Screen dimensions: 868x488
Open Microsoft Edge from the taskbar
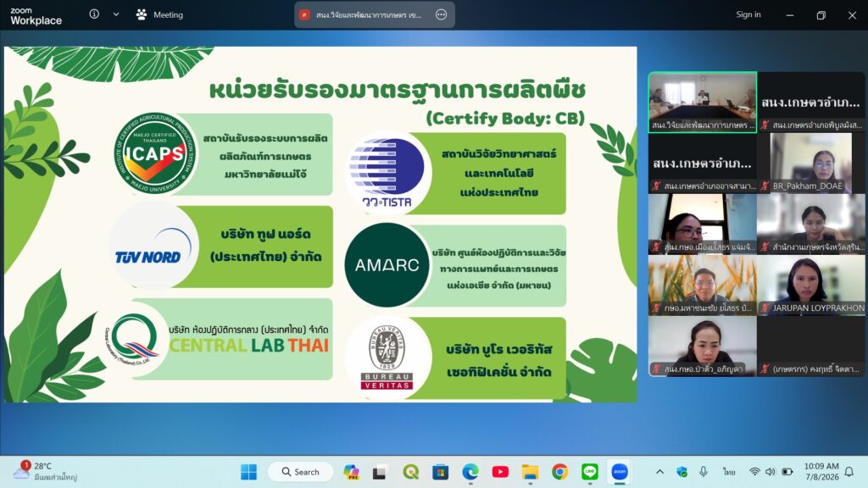470,472
